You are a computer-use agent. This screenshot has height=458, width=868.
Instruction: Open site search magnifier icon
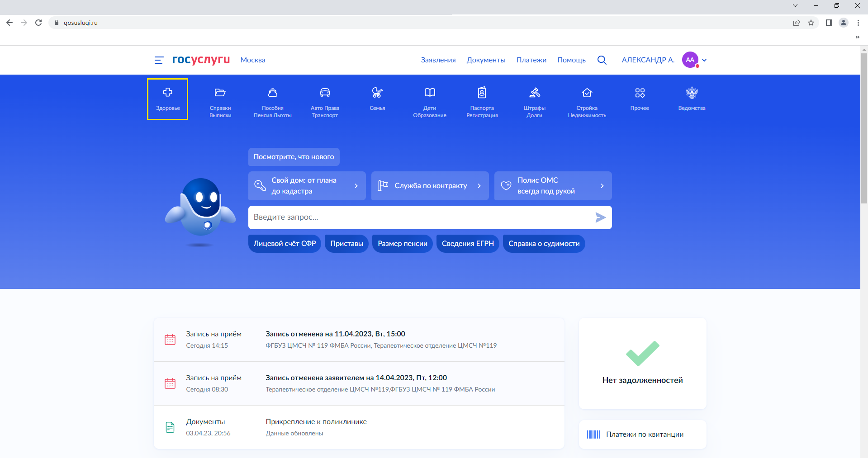(602, 60)
